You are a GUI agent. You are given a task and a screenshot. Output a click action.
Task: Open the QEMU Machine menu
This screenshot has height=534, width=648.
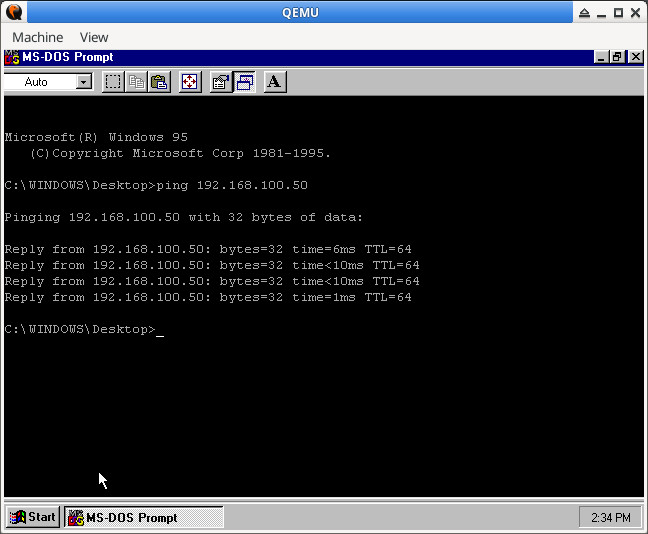(38, 37)
